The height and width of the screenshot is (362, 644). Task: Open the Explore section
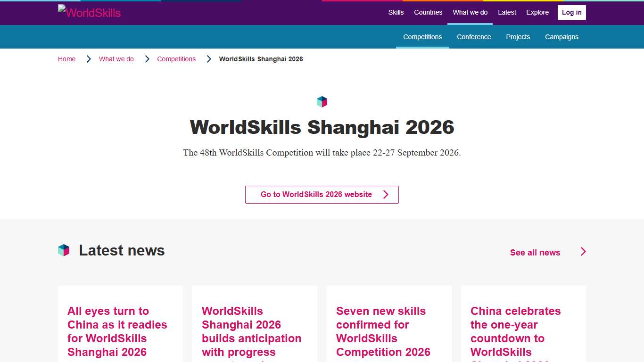(x=537, y=12)
